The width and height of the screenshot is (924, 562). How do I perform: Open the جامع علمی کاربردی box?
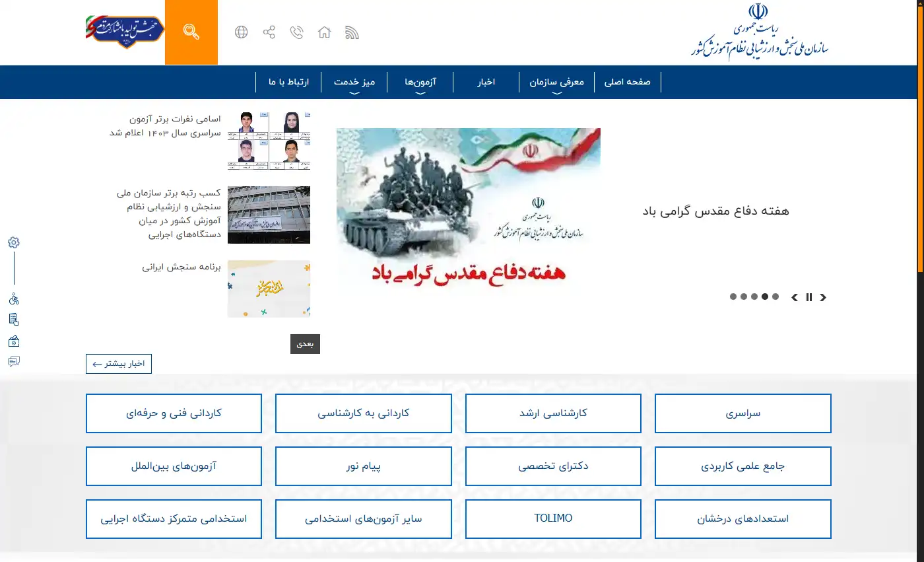743,466
